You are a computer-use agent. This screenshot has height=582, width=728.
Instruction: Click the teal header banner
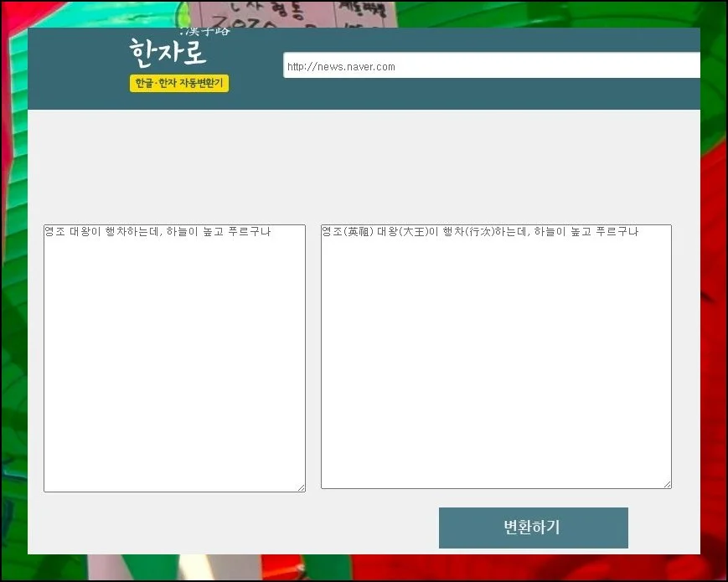point(503,96)
